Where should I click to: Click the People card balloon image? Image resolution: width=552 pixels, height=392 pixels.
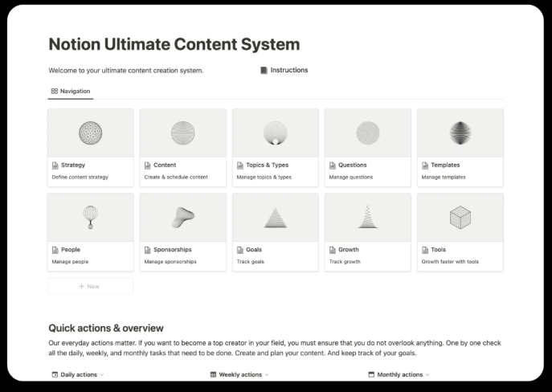pos(91,217)
